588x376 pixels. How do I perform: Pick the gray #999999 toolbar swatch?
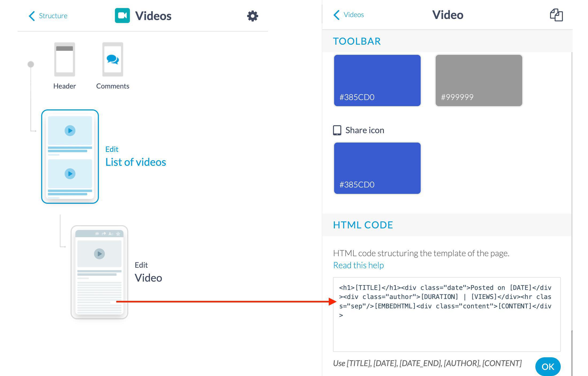[478, 80]
